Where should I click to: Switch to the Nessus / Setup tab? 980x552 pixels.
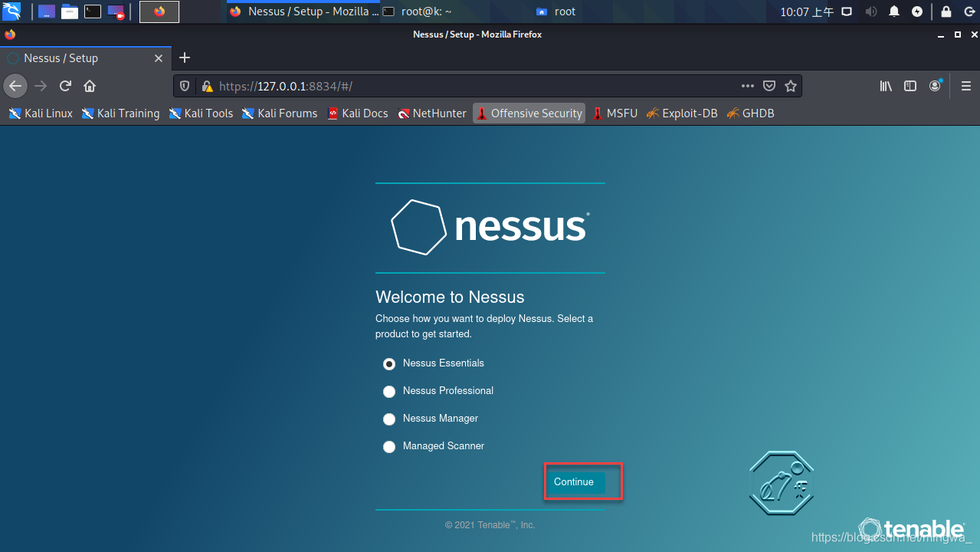[x=84, y=58]
